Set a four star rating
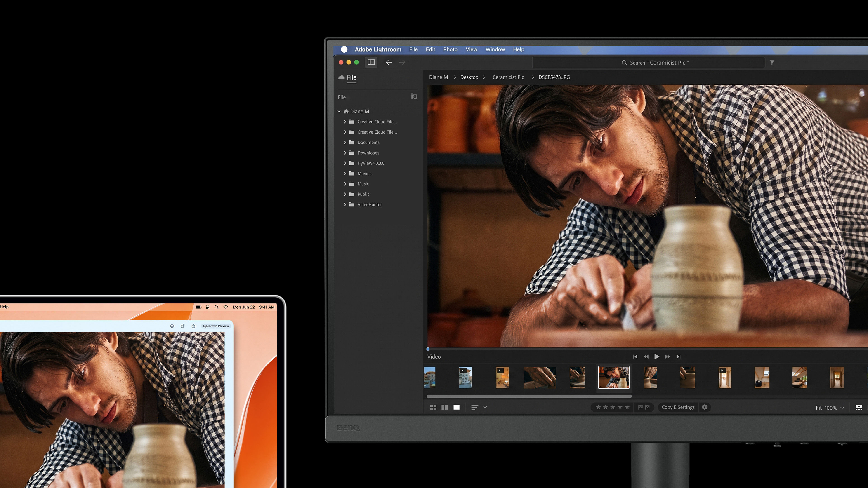This screenshot has width=868, height=488. pyautogui.click(x=620, y=407)
